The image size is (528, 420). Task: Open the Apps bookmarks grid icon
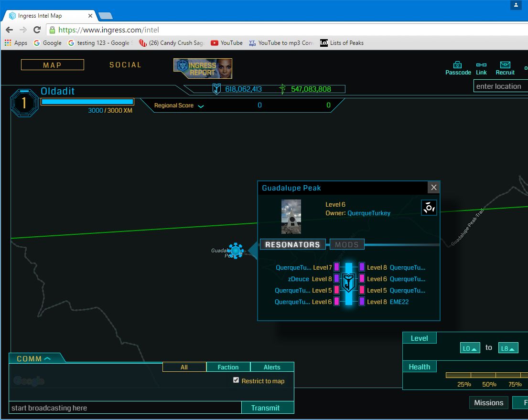8,43
